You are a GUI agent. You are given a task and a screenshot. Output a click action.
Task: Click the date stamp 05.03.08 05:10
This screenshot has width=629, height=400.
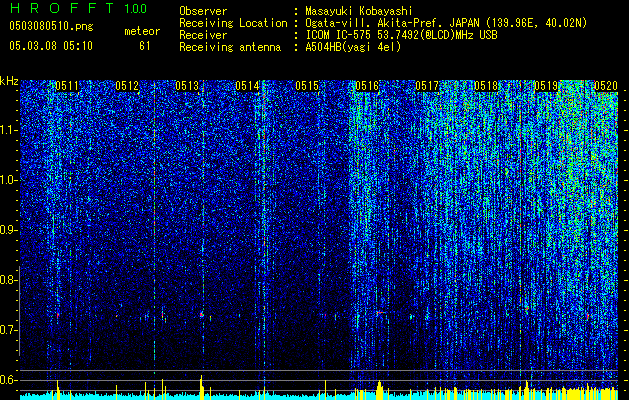pos(51,46)
